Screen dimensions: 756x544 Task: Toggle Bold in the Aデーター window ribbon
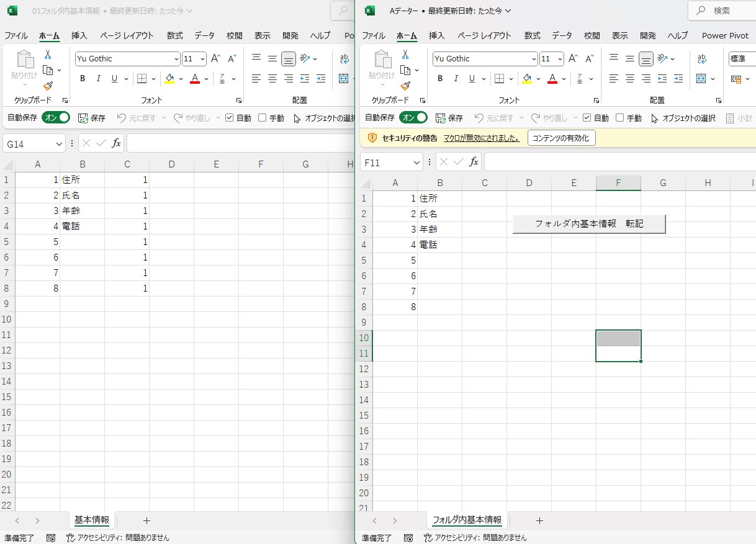click(439, 79)
